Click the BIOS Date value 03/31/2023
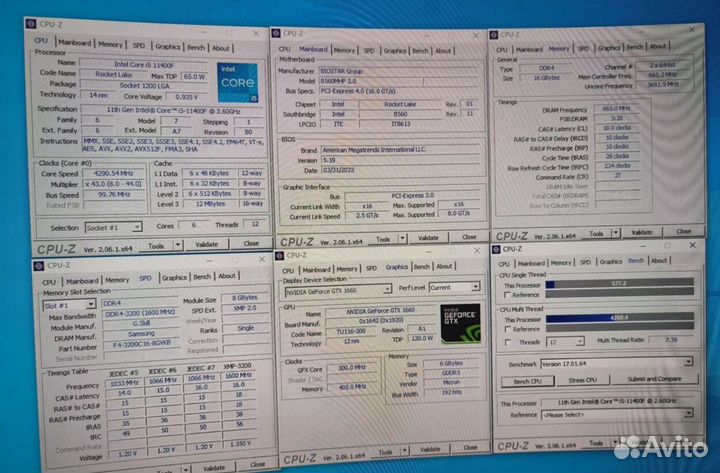The width and height of the screenshot is (720, 473). click(400, 170)
